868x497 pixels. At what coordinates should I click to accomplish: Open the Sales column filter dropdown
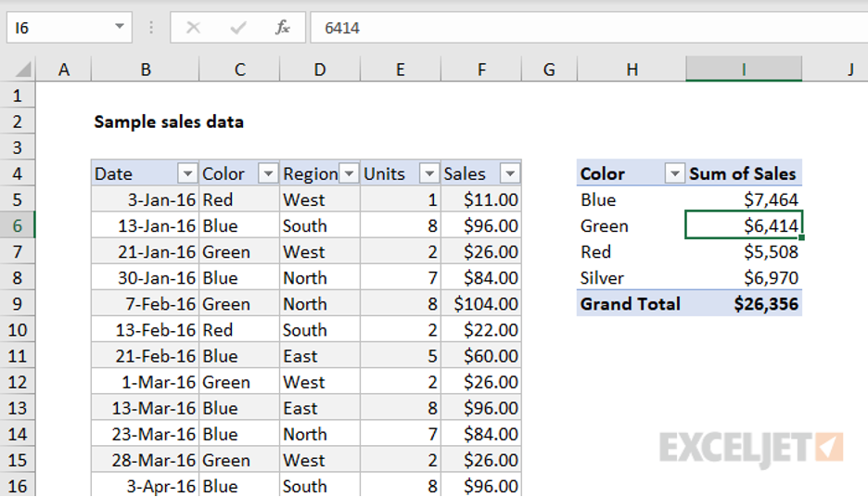[x=510, y=173]
